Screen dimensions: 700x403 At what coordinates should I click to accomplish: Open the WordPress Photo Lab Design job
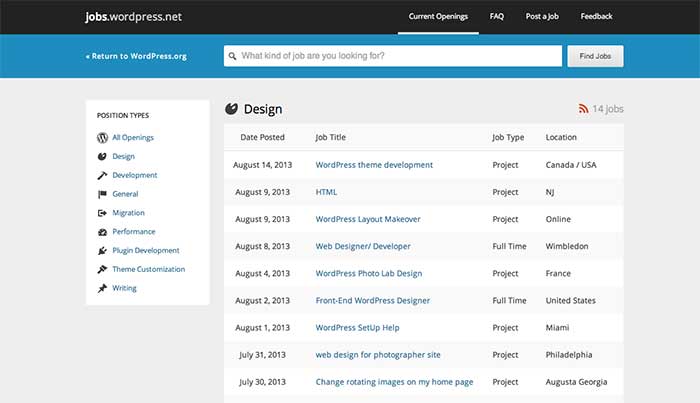coord(369,274)
